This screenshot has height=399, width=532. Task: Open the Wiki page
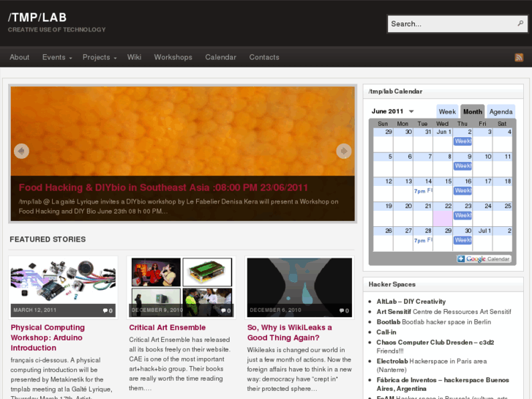tap(134, 57)
